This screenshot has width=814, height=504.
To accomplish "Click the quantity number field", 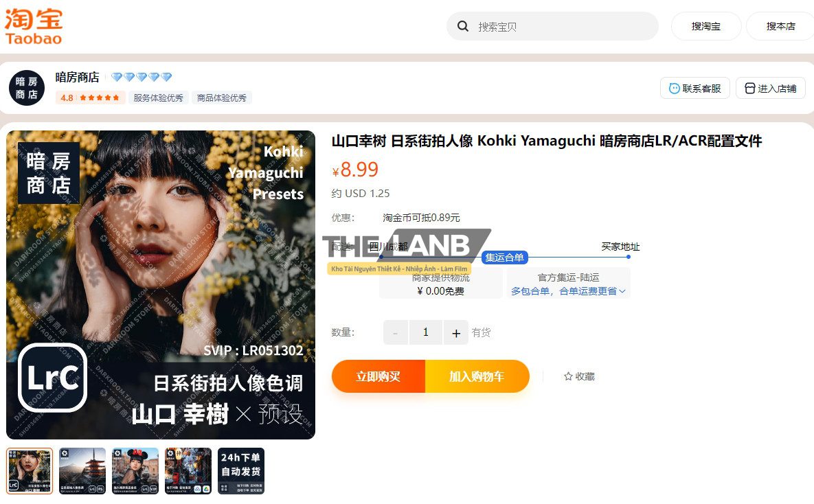I will point(426,333).
